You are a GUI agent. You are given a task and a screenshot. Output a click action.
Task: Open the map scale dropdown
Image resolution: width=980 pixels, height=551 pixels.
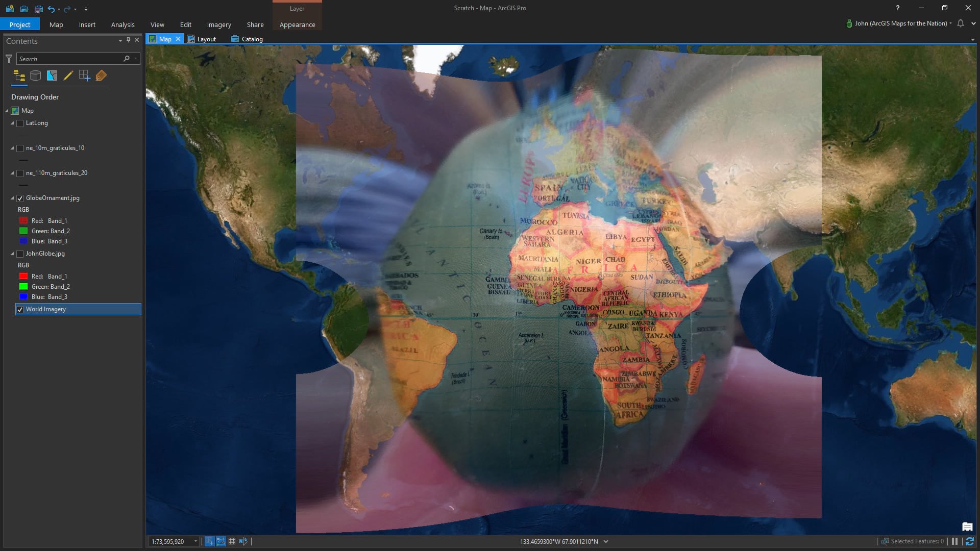click(195, 541)
